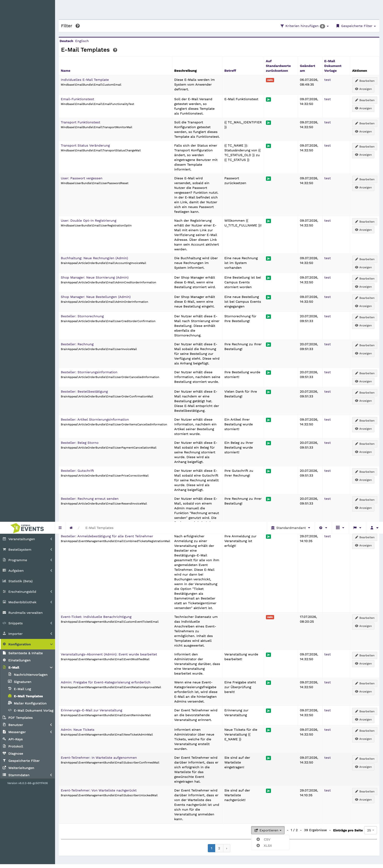Select the Deutsch language tab
This screenshot has height=868, width=383.
click(66, 41)
